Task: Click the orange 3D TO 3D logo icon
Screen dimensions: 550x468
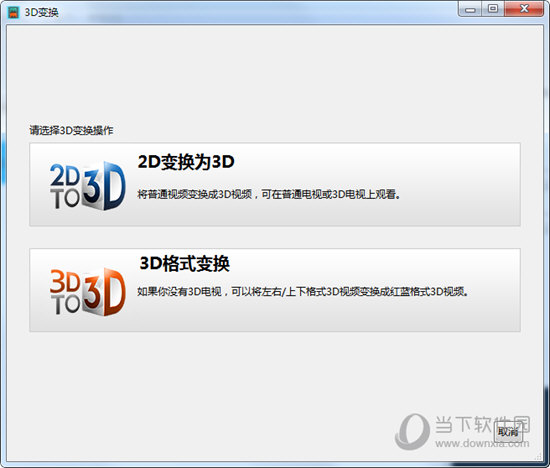Action: click(x=88, y=292)
